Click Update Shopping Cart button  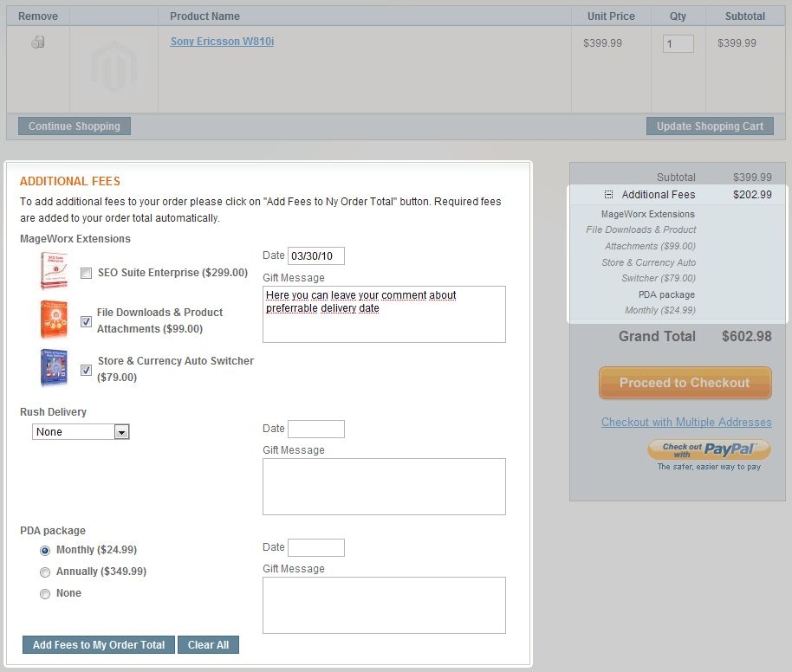710,126
